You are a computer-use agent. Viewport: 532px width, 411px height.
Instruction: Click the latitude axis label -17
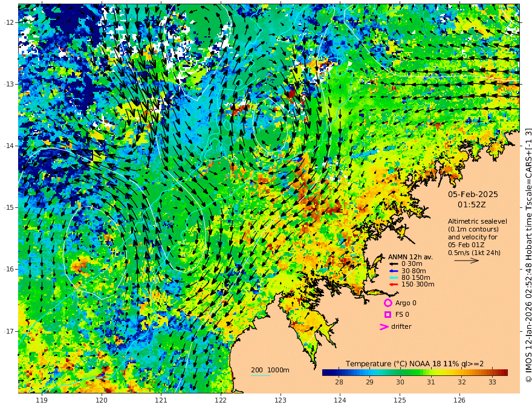(9, 331)
